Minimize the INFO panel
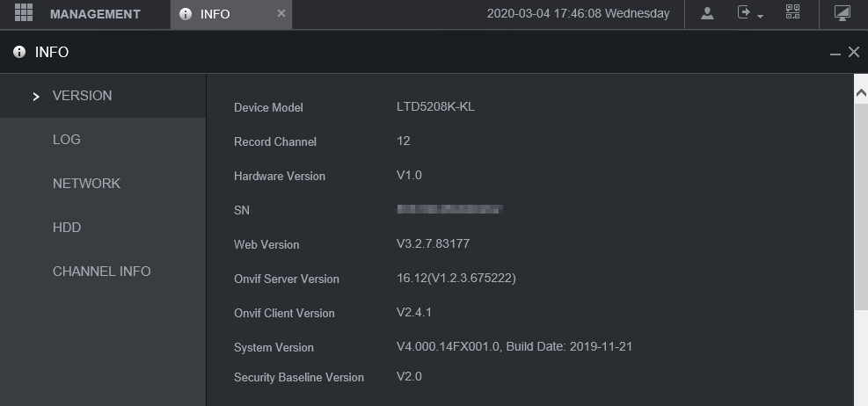868x406 pixels. pos(835,54)
